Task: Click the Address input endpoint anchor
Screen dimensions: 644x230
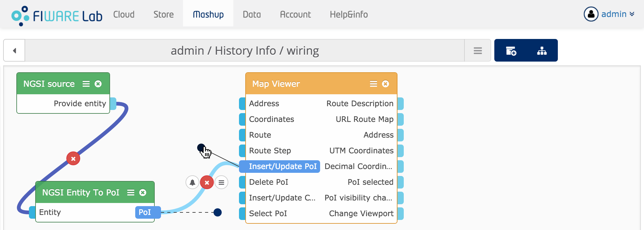Action: (242, 104)
